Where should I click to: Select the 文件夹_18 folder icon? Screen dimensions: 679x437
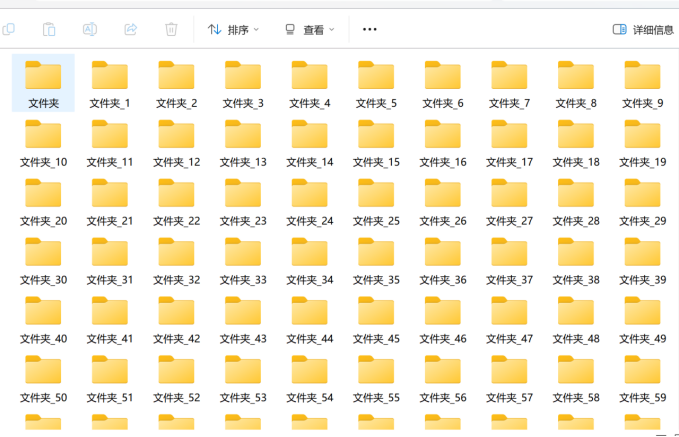576,134
